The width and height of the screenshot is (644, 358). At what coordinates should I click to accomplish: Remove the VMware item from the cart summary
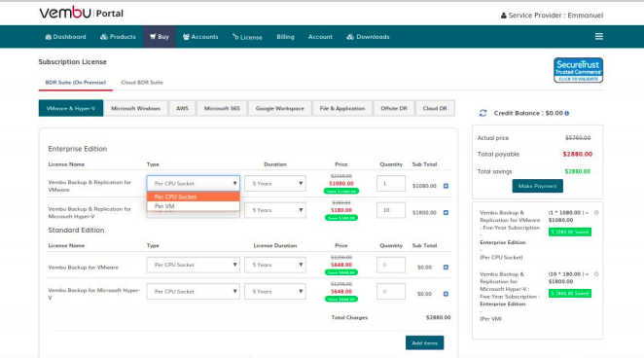pos(596,213)
